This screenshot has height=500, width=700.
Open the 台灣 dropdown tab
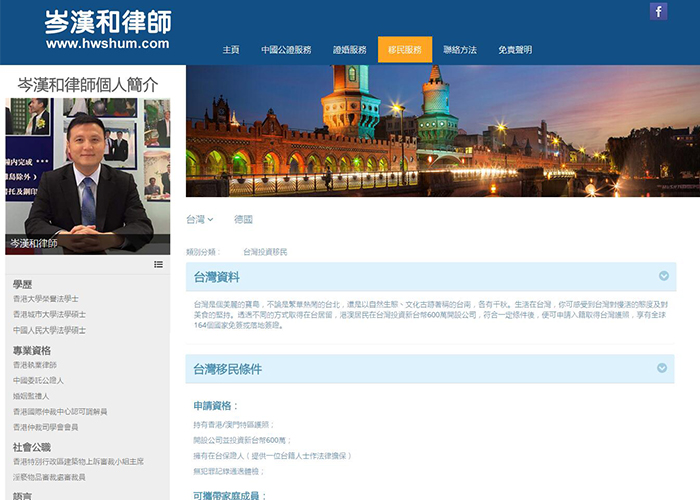pos(199,219)
